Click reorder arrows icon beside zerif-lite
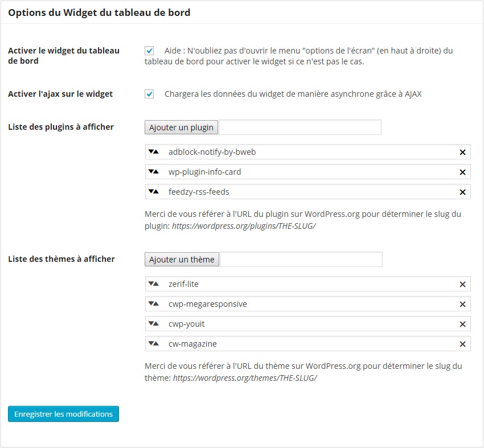The image size is (484, 448). point(153,284)
